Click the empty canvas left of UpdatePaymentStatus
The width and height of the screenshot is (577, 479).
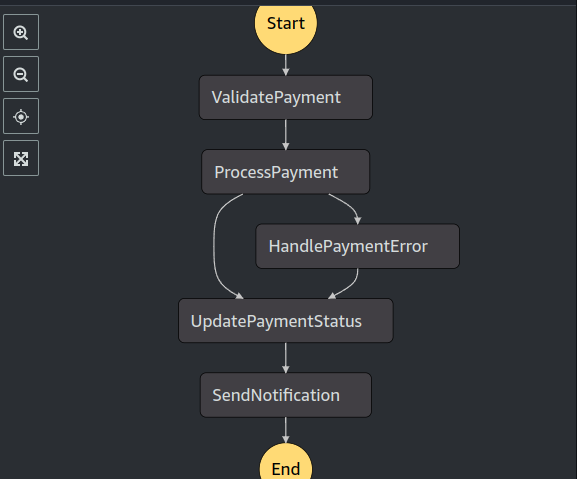click(x=107, y=321)
